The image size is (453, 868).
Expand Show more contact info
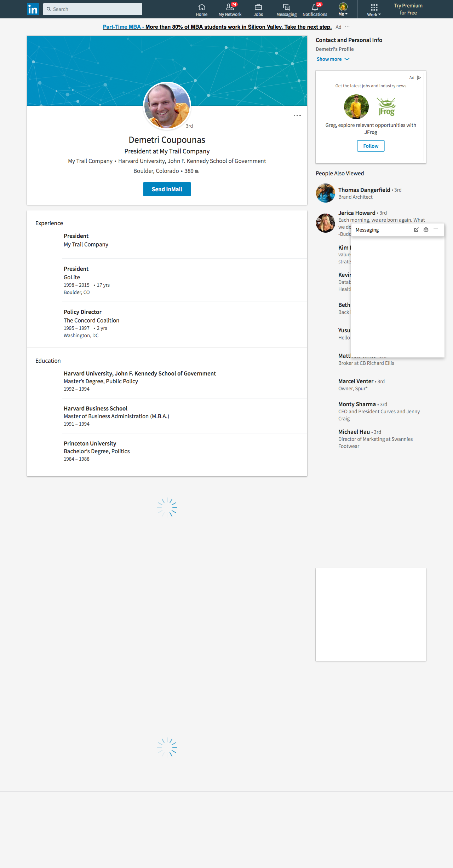tap(333, 59)
